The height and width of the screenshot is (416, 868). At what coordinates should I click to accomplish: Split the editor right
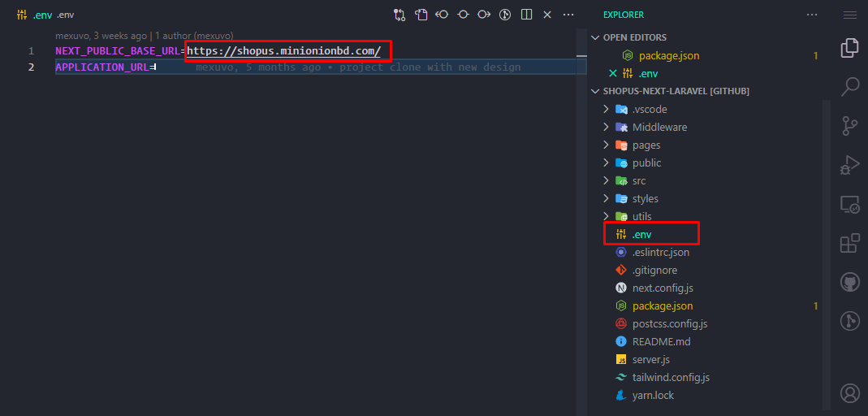point(526,15)
